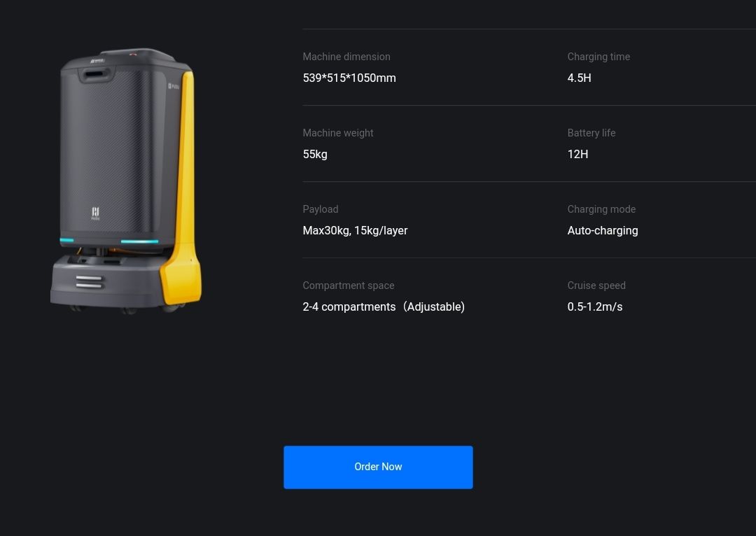Viewport: 756px width, 536px height.
Task: Select the Compartment space label
Action: coord(349,285)
